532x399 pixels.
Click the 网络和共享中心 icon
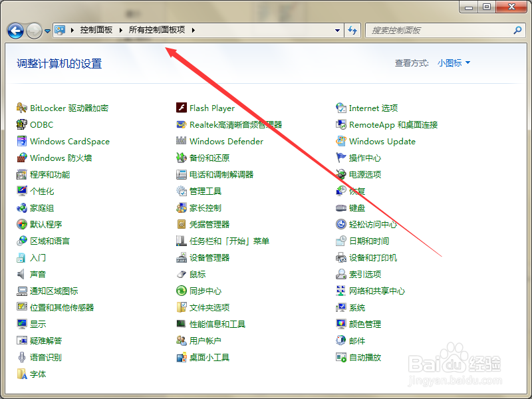click(x=340, y=291)
